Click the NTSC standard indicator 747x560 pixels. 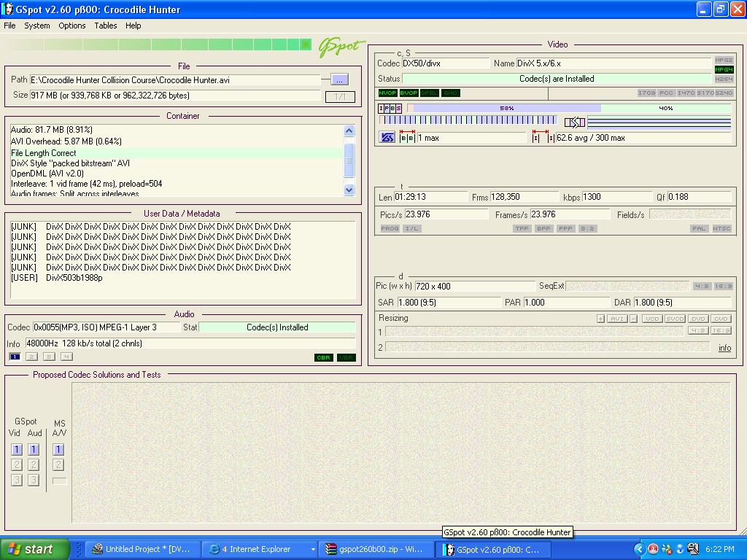pyautogui.click(x=721, y=228)
